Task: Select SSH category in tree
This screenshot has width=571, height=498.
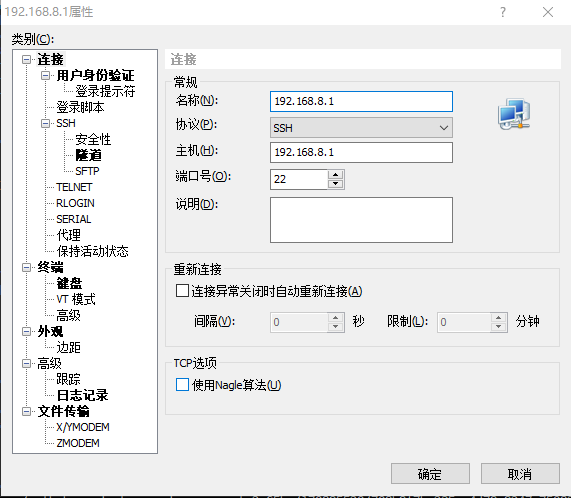Action: tap(66, 123)
